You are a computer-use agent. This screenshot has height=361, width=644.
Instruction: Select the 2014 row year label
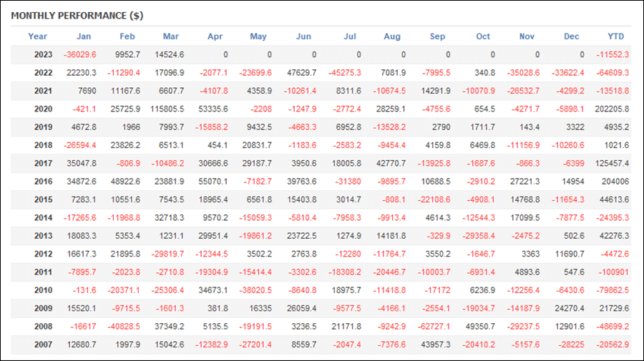[43, 218]
